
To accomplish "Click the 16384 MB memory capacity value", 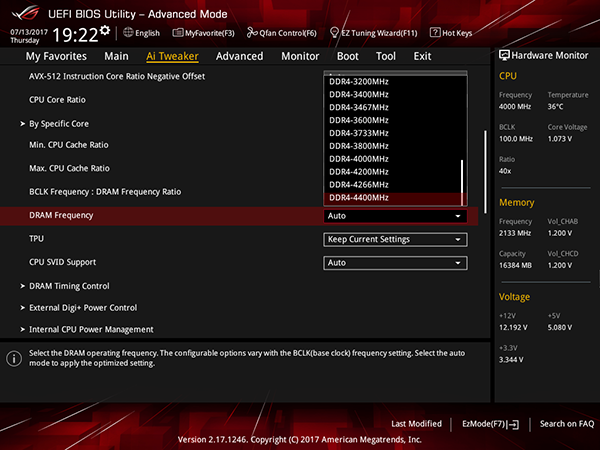I will pos(515,266).
